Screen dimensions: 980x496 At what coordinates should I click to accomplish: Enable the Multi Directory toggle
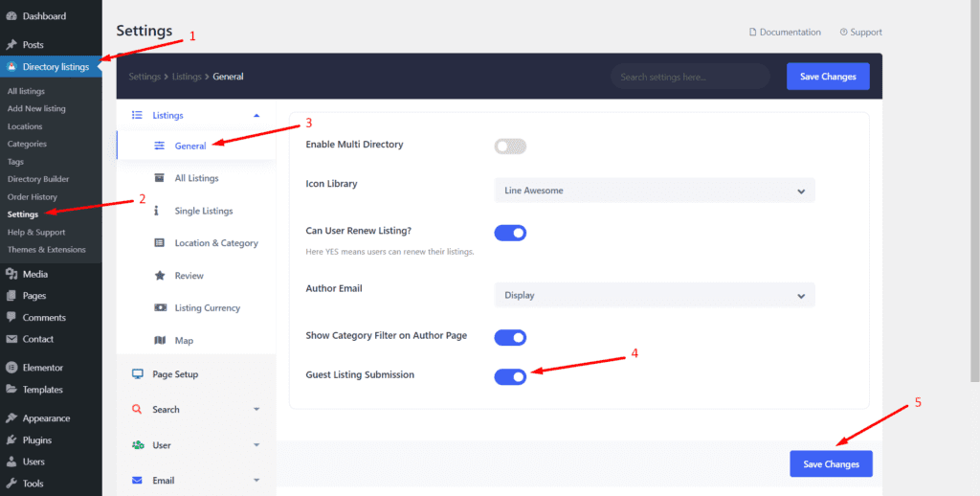(510, 147)
